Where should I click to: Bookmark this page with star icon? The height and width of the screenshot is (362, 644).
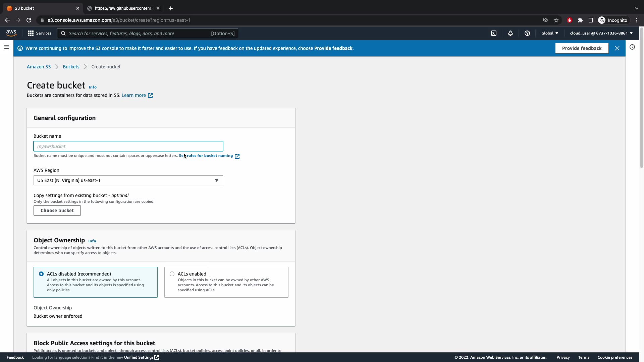(556, 20)
